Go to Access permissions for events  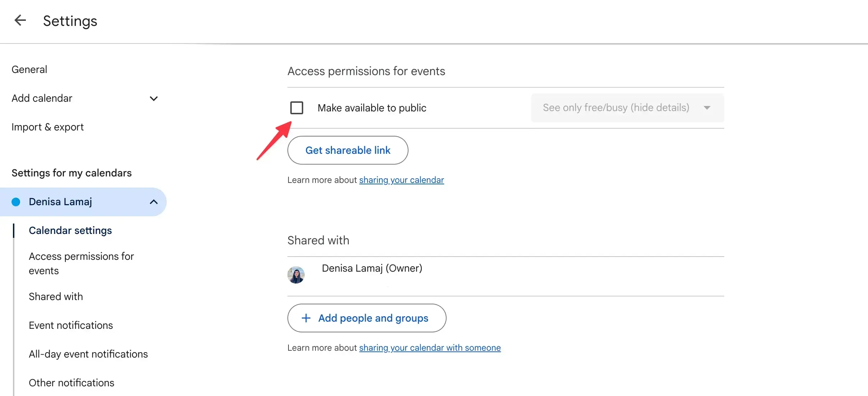81,263
